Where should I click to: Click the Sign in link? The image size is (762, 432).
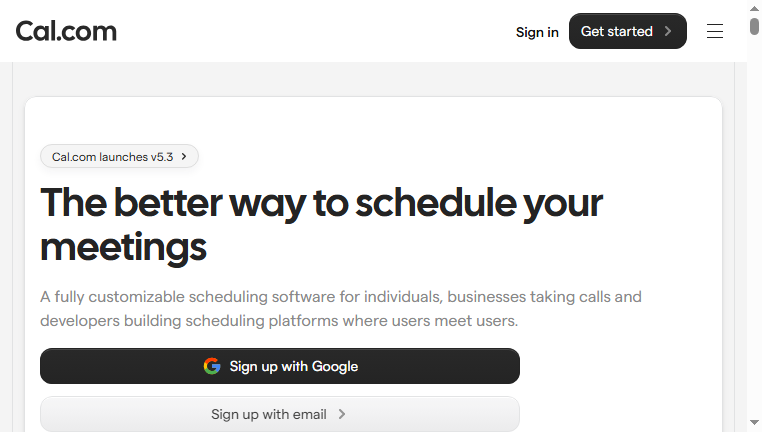click(x=537, y=32)
